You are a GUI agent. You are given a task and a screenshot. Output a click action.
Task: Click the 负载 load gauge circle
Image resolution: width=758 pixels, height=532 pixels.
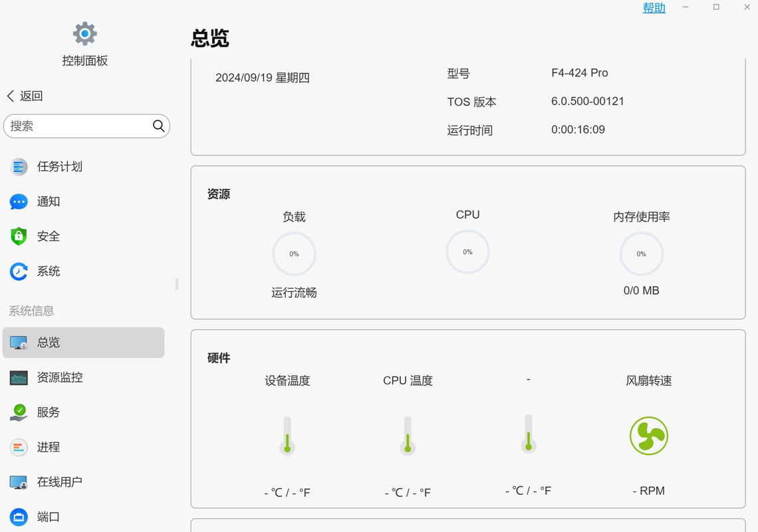point(294,254)
